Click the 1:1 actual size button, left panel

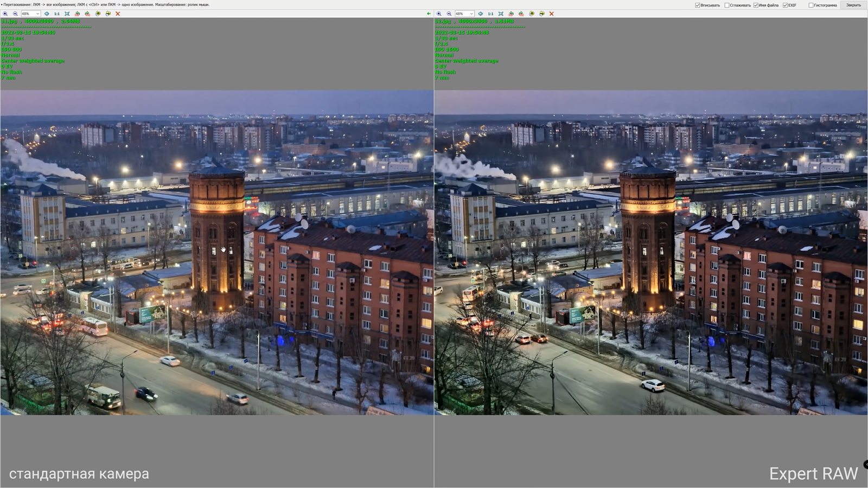point(56,14)
